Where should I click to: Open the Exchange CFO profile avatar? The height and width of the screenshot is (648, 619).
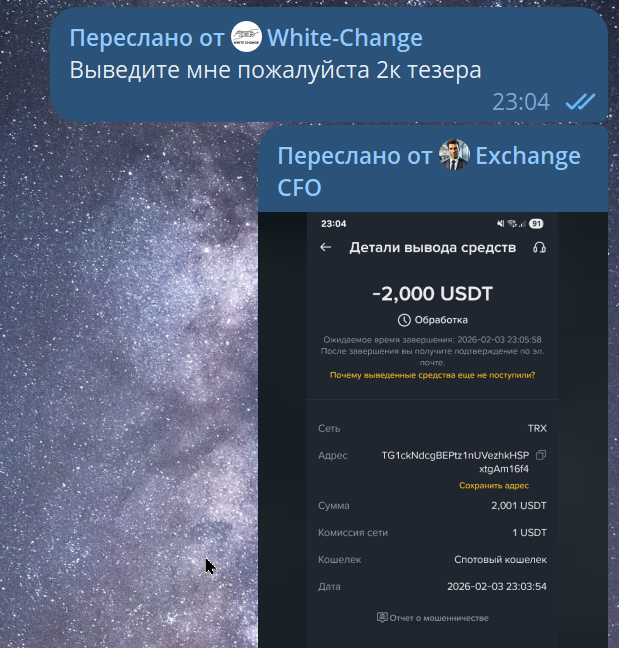point(454,155)
